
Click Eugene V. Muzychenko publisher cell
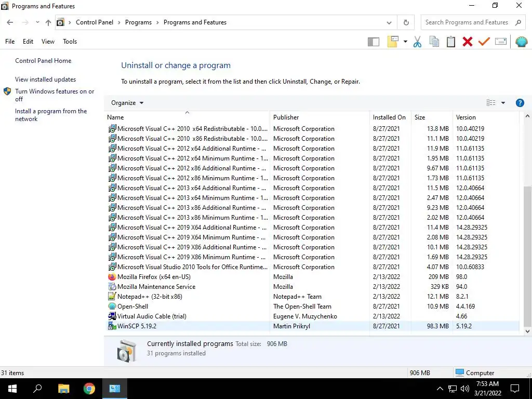tap(305, 316)
